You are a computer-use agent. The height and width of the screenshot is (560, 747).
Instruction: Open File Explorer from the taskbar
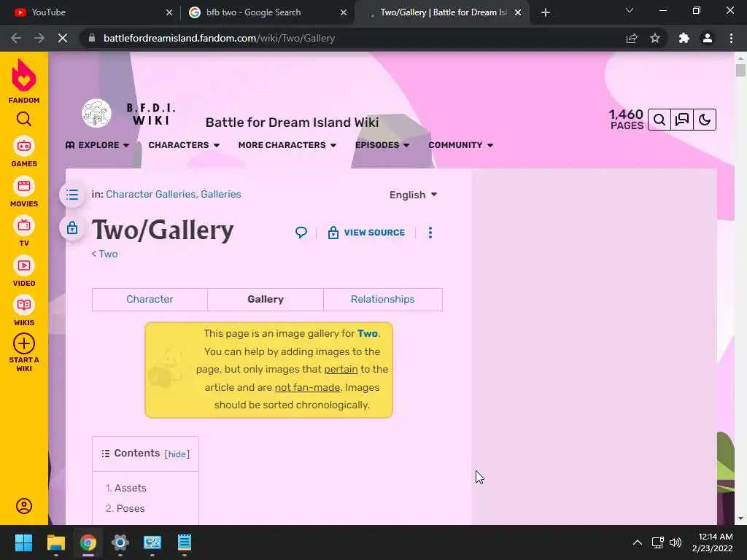(x=55, y=542)
